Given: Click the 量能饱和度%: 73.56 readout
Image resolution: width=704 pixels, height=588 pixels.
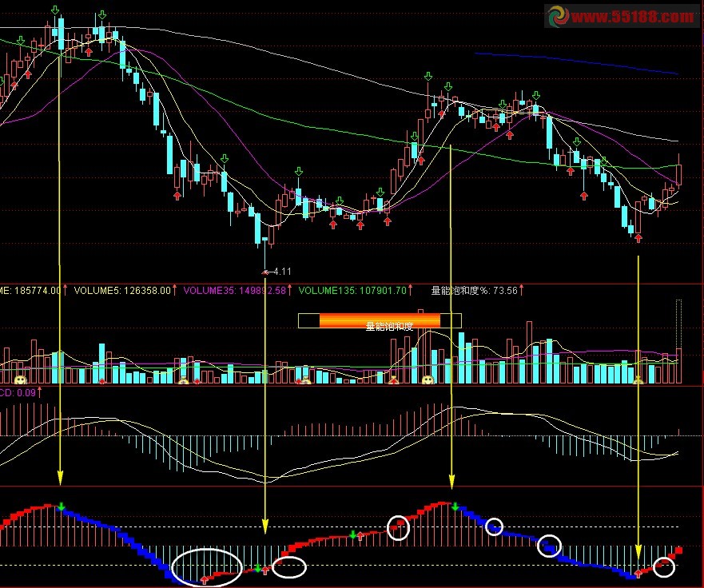Looking at the screenshot, I should (x=475, y=291).
